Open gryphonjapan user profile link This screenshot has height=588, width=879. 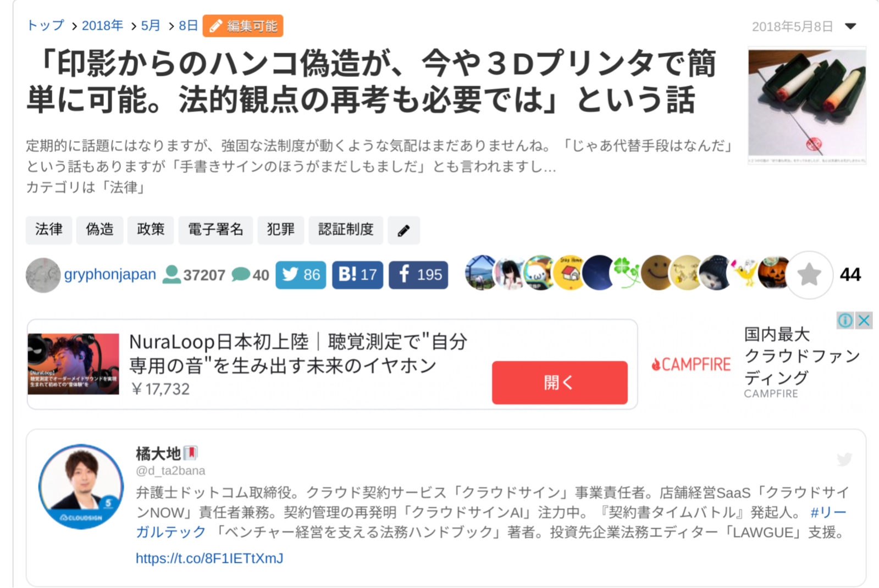(x=110, y=274)
